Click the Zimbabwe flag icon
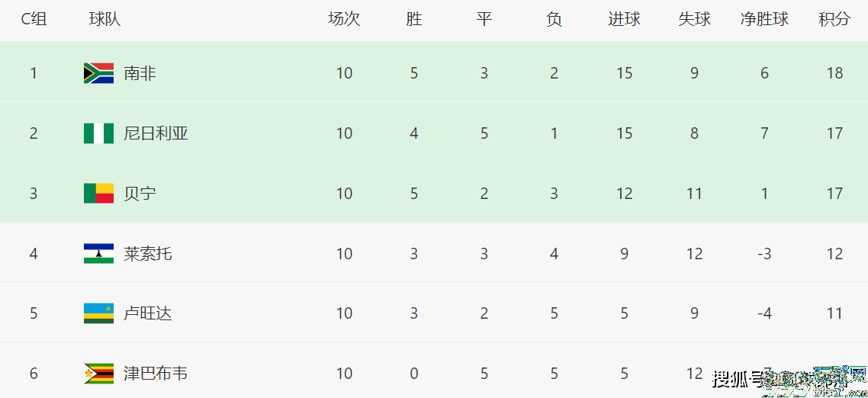 tap(98, 374)
